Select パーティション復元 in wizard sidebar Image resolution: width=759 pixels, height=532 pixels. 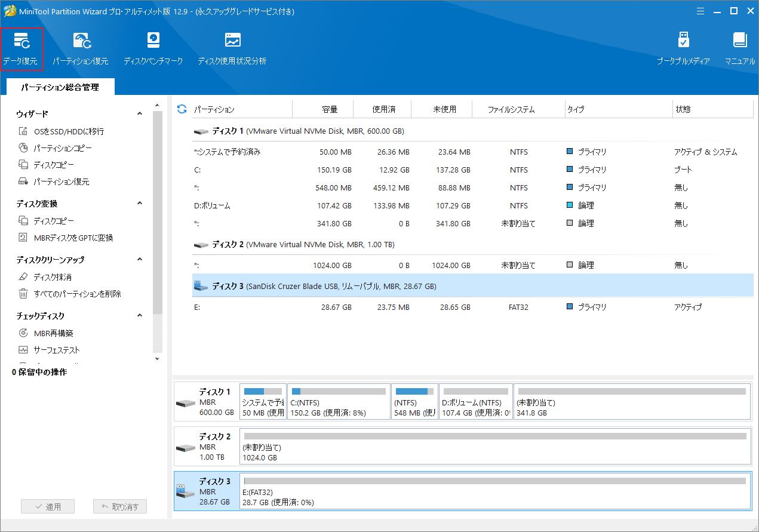[53, 182]
